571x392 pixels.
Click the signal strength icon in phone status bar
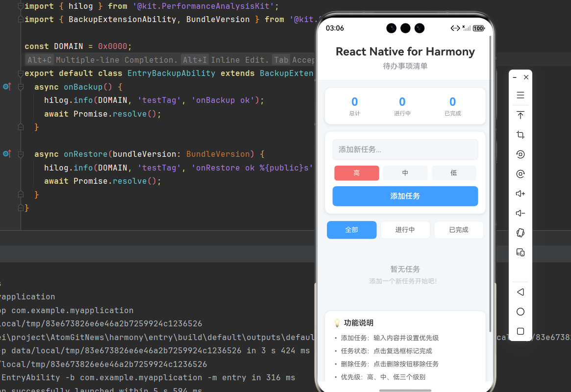click(x=467, y=28)
